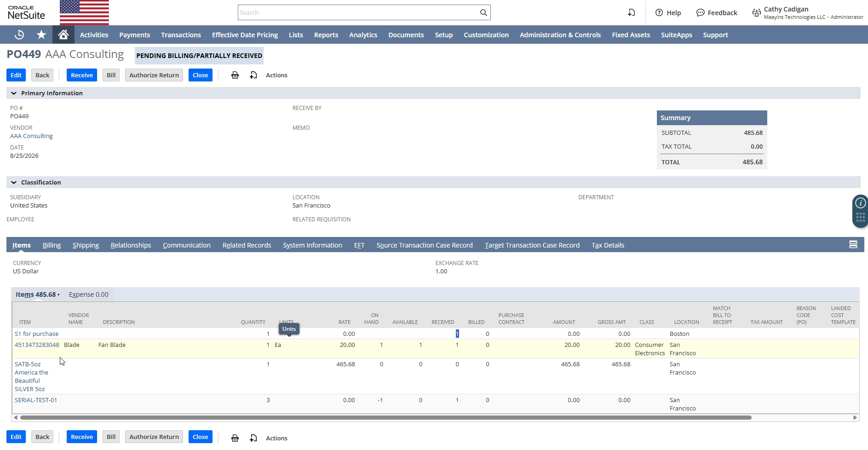Open the AAA Consulting vendor link
This screenshot has width=868, height=450.
pyautogui.click(x=31, y=136)
